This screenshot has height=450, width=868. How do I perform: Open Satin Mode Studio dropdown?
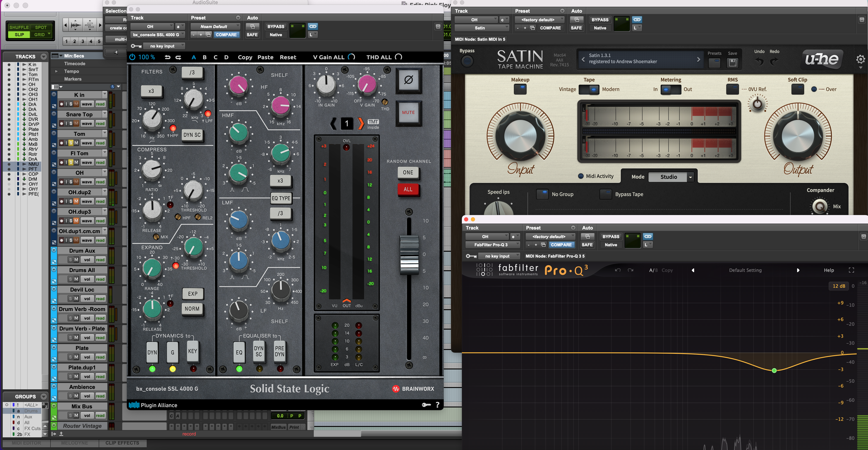coord(671,177)
